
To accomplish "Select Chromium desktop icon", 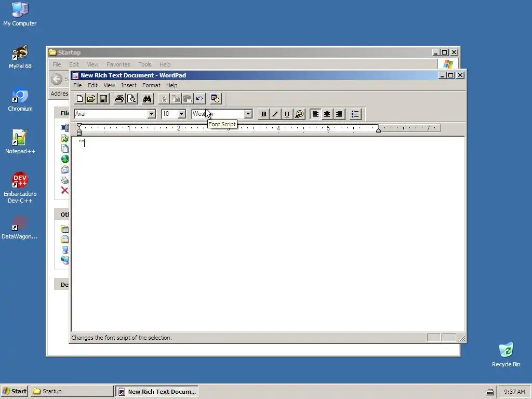I will [20, 100].
